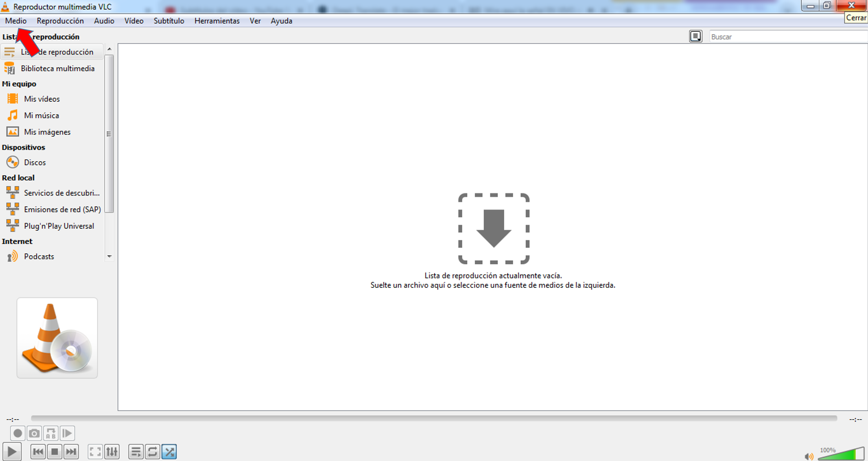Image resolution: width=868 pixels, height=461 pixels.
Task: Open the Vídeo menu
Action: [134, 21]
